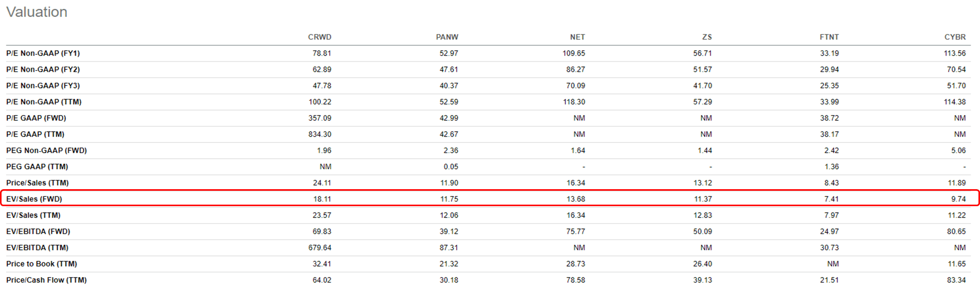Click the EV/EBITDA (FWD) row label
The width and height of the screenshot is (980, 291).
(x=38, y=231)
